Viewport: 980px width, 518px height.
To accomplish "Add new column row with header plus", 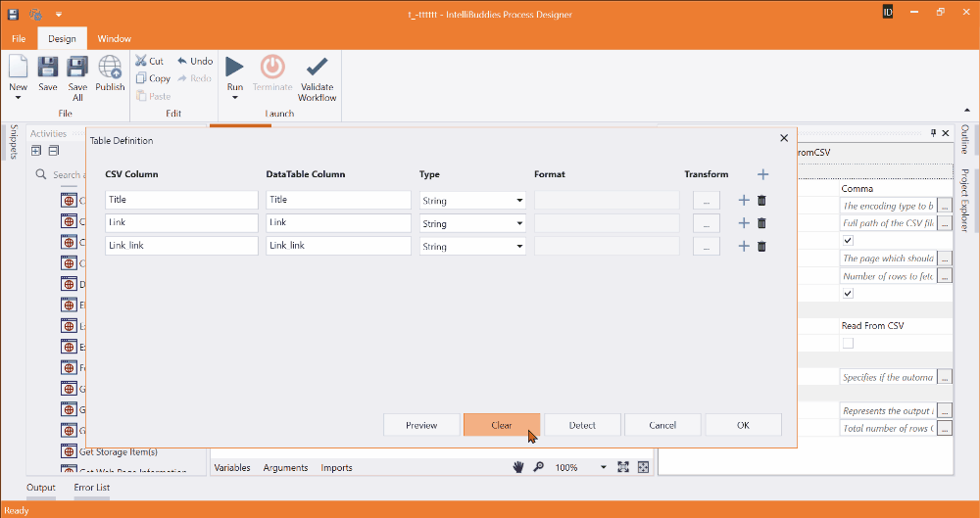I will point(762,175).
